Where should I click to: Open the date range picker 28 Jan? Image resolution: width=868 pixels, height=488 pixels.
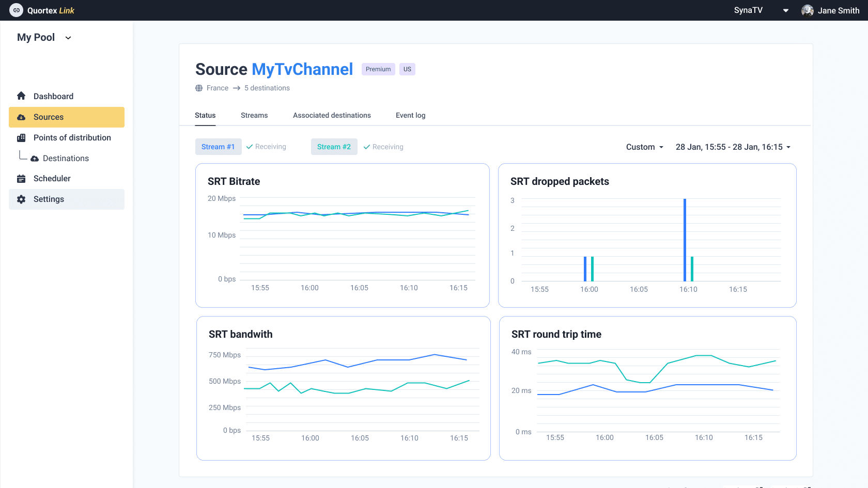733,147
